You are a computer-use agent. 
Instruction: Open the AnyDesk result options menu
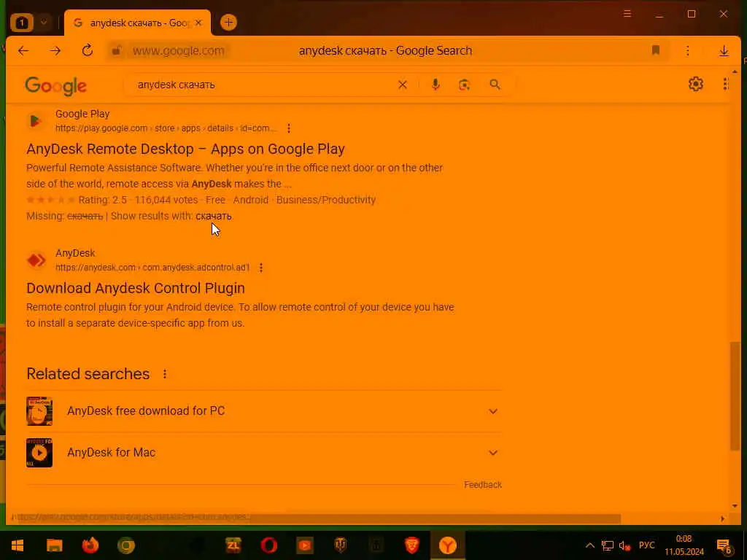261,268
